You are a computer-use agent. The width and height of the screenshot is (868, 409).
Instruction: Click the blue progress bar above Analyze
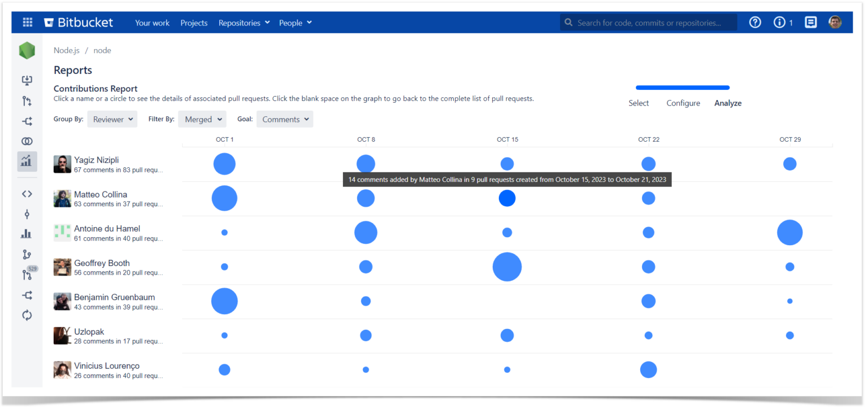[x=682, y=88]
